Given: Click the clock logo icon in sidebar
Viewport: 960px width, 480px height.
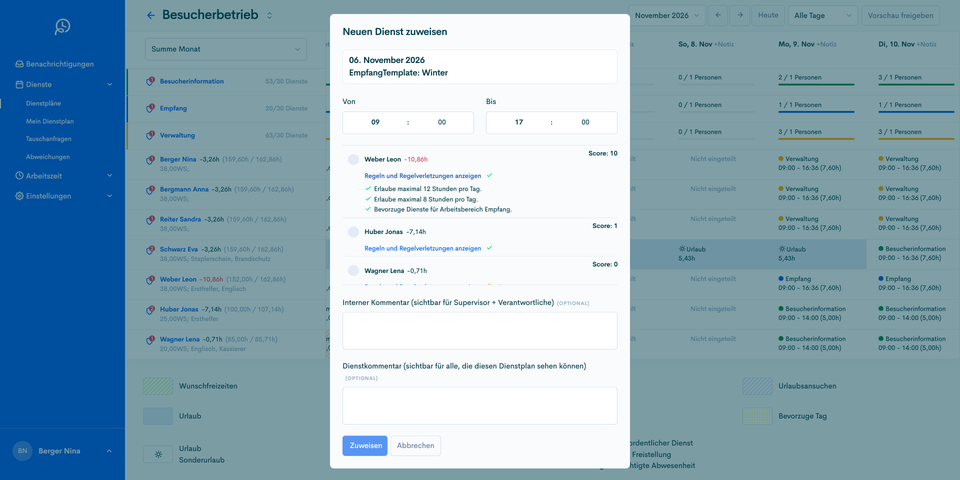Looking at the screenshot, I should (x=62, y=26).
